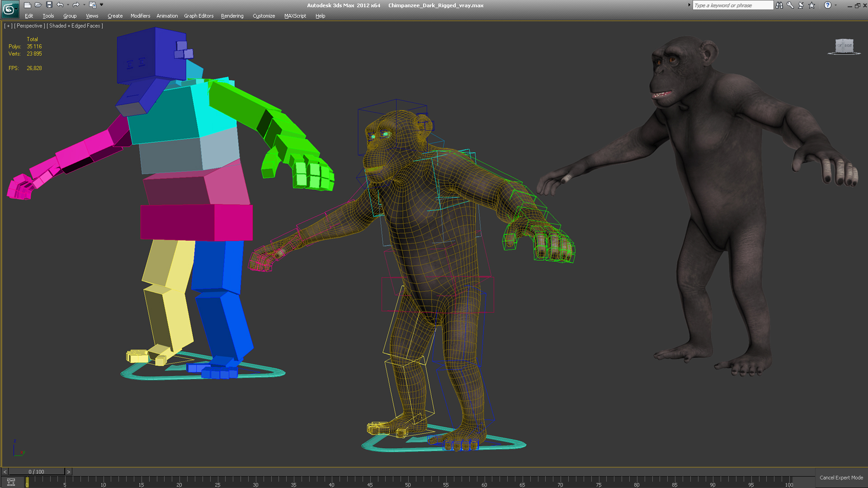Viewport: 868px width, 488px height.
Task: Create a new scene with the New icon
Action: pyautogui.click(x=28, y=5)
